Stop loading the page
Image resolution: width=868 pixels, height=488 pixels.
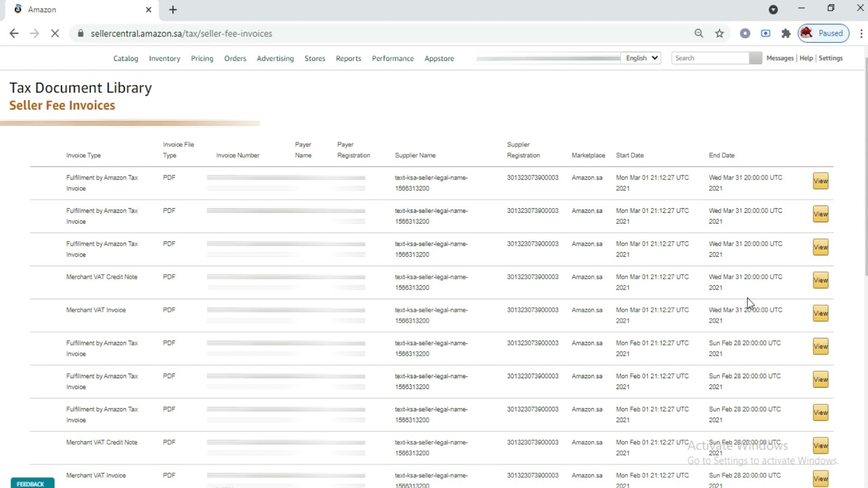click(55, 33)
